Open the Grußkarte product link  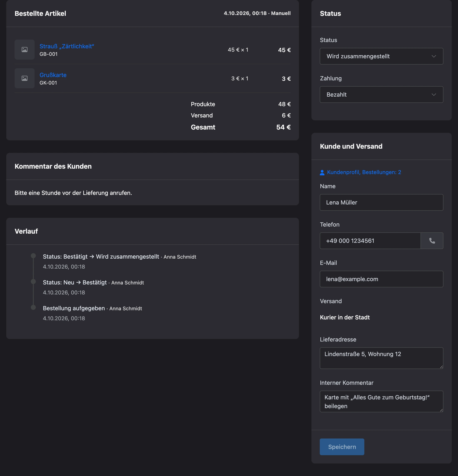[x=53, y=75]
